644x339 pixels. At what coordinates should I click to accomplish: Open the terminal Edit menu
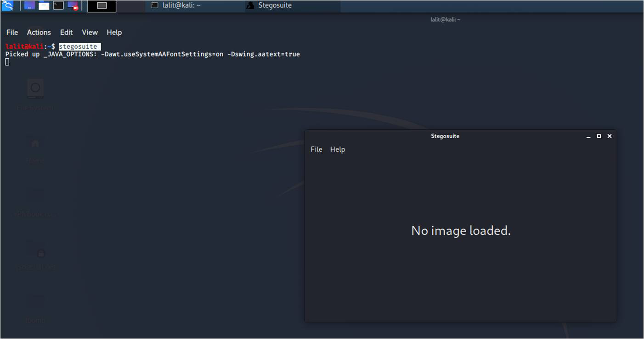pos(66,32)
